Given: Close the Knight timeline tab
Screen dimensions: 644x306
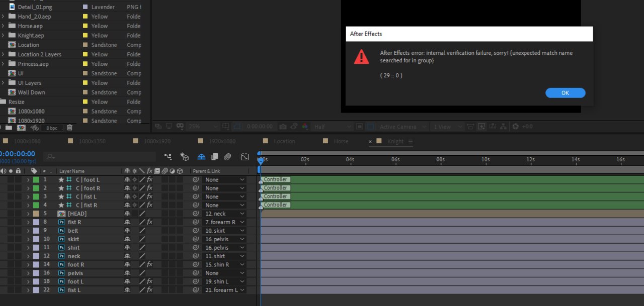Looking at the screenshot, I should 371,142.
